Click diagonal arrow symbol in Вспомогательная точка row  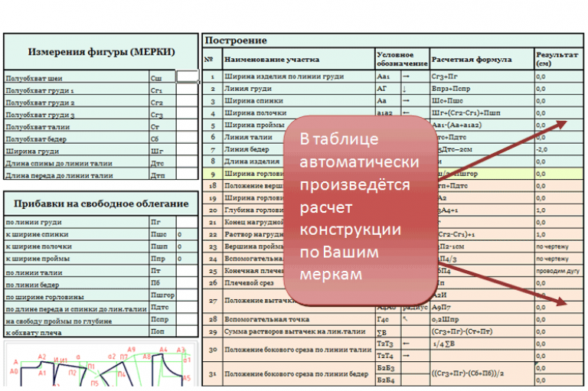click(x=407, y=318)
